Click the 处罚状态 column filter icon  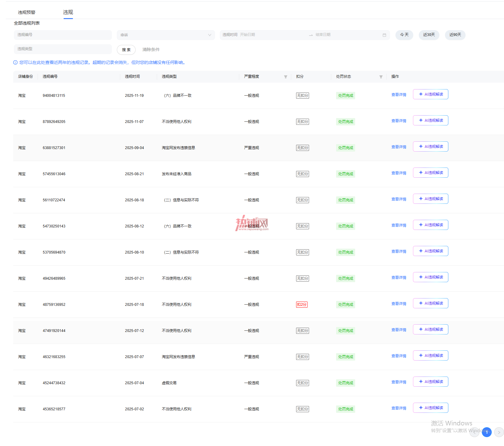click(x=381, y=77)
